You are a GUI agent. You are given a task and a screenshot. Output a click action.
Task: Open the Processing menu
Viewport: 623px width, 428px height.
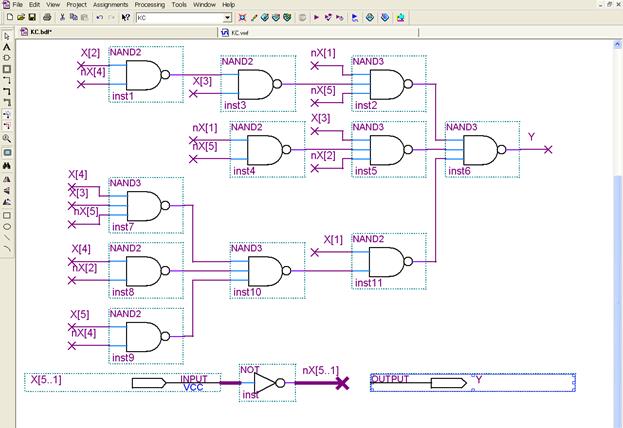point(149,5)
